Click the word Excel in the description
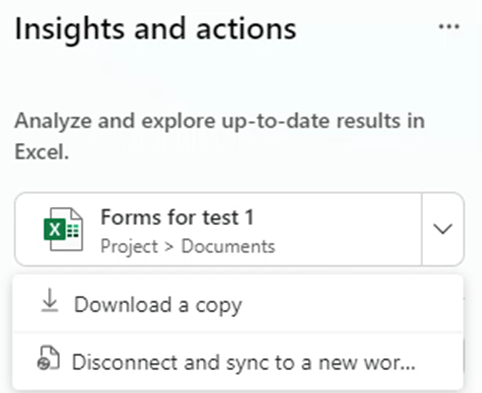Screen dimensions: 482x393 pos(42,152)
